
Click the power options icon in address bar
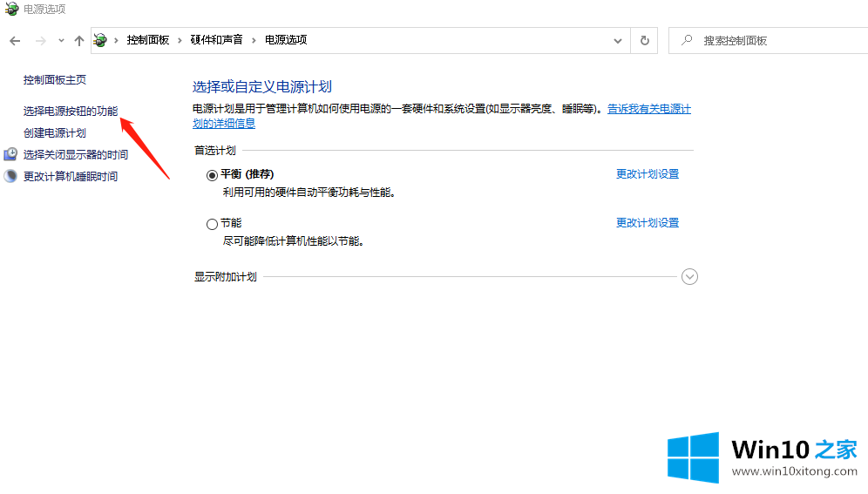point(100,40)
